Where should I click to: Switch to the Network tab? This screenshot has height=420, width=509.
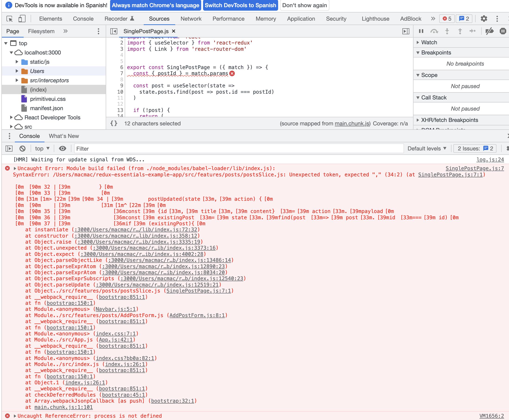pyautogui.click(x=191, y=19)
